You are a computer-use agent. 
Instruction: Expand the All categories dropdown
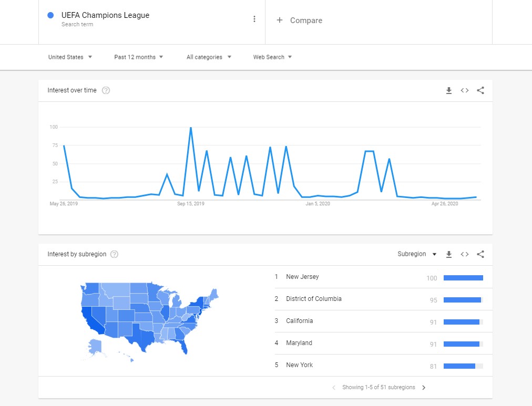pos(209,57)
